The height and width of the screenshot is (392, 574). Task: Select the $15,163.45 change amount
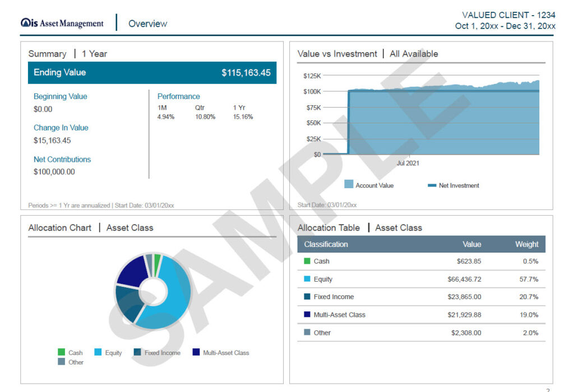tap(52, 141)
